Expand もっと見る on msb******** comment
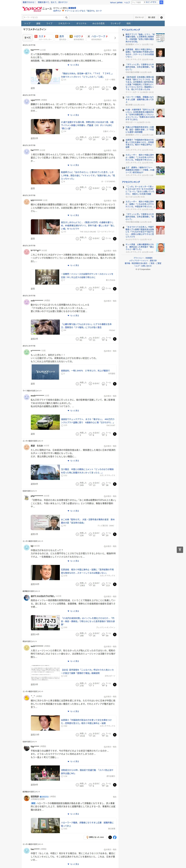The width and height of the screenshot is (186, 868). coord(74,411)
